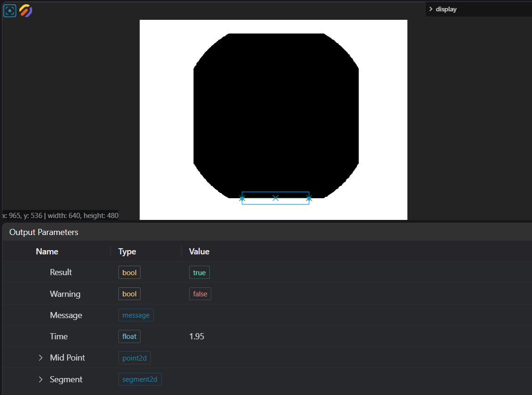The width and height of the screenshot is (532, 395).
Task: Click the segment2d type badge
Action: tap(140, 379)
